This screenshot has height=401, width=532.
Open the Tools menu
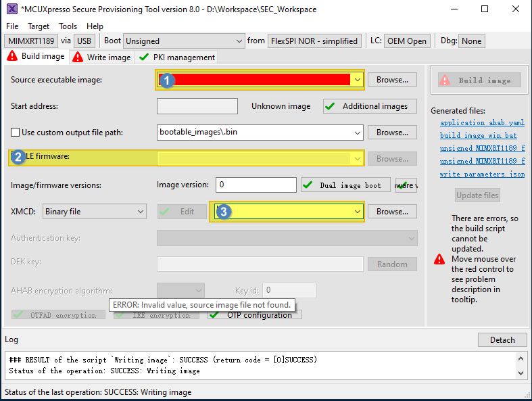click(68, 26)
